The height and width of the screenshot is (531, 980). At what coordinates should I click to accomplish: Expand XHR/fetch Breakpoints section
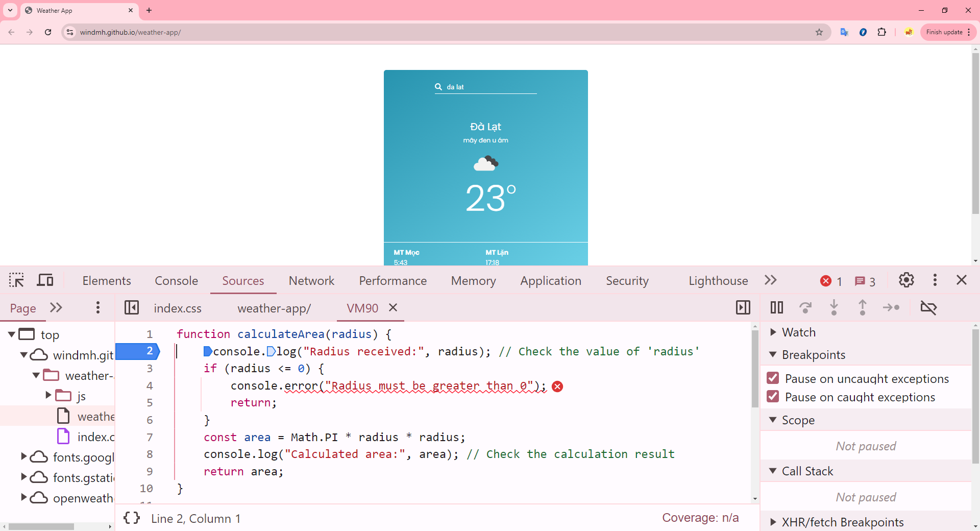coord(773,522)
